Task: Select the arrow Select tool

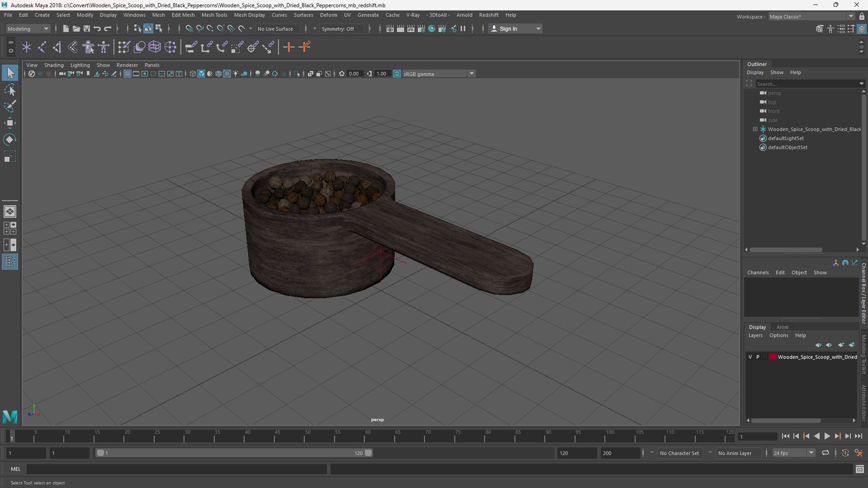Action: coord(10,73)
